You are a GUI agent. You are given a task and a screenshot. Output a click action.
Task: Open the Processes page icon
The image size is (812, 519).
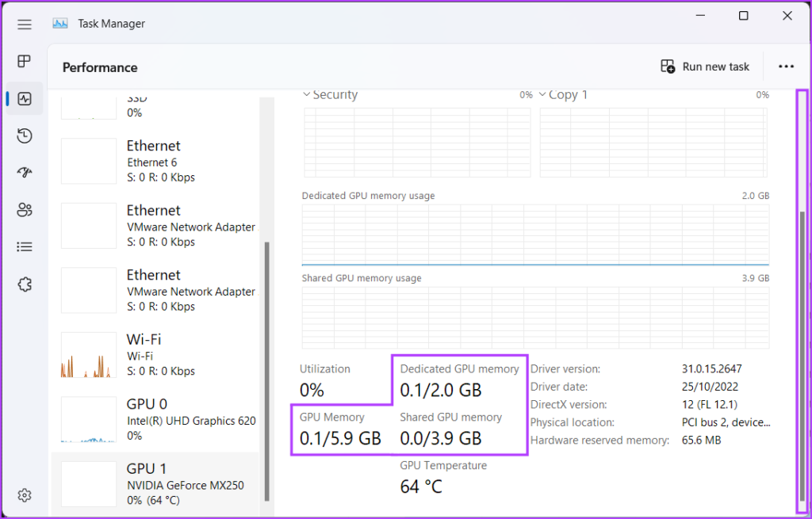click(25, 61)
